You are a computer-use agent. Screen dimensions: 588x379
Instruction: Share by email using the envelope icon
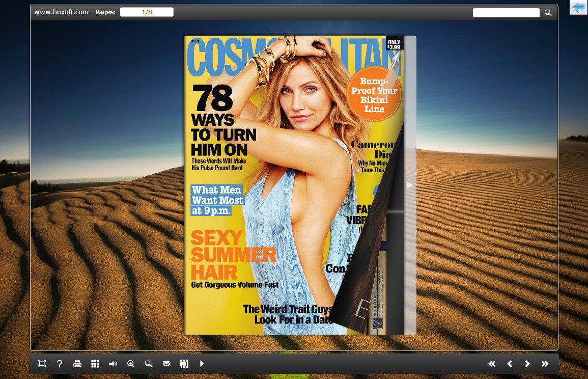166,364
